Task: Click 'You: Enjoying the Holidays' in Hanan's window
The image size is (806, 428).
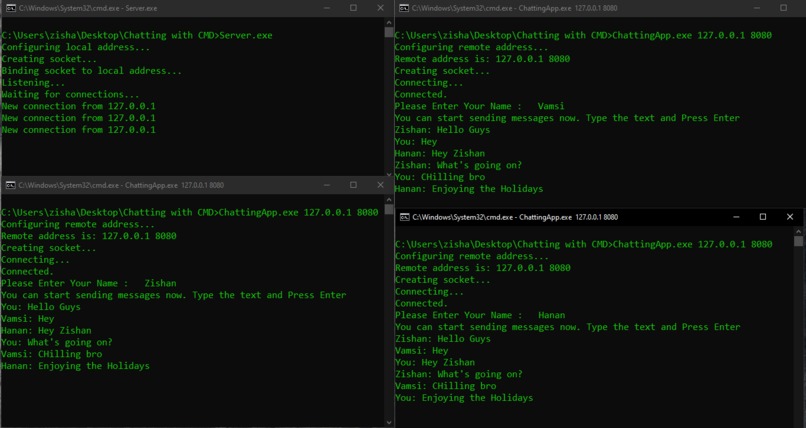Action: tap(464, 398)
